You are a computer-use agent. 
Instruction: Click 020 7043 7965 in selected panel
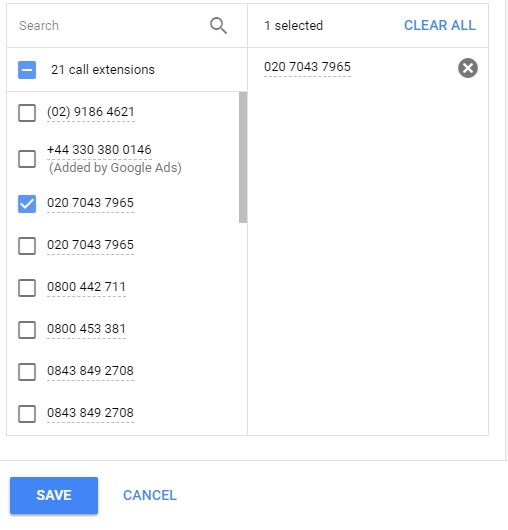(x=307, y=67)
